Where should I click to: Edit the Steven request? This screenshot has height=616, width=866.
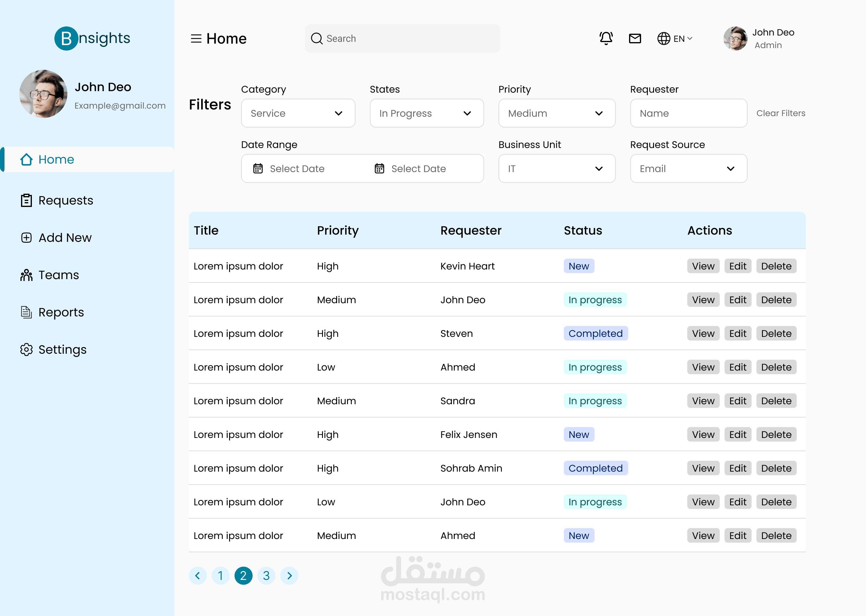[738, 333]
